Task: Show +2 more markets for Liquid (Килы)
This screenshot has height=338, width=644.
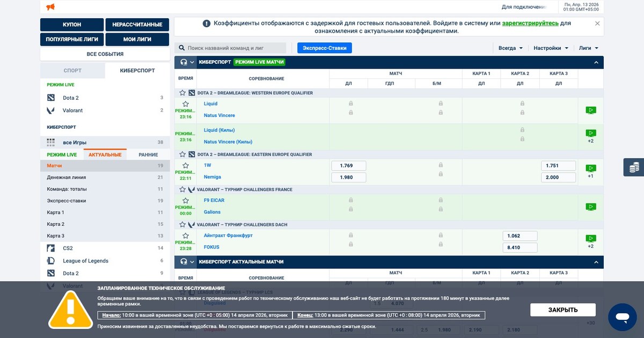Action: pos(590,141)
